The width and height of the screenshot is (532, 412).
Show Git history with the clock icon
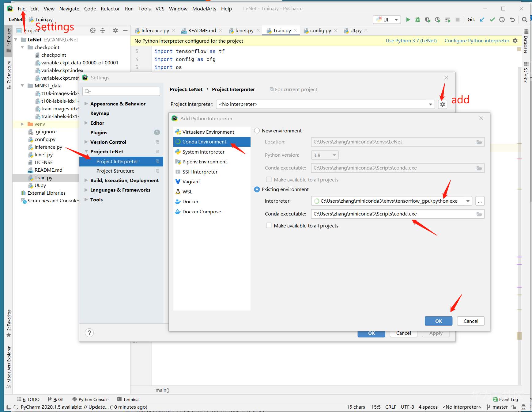[x=502, y=20]
